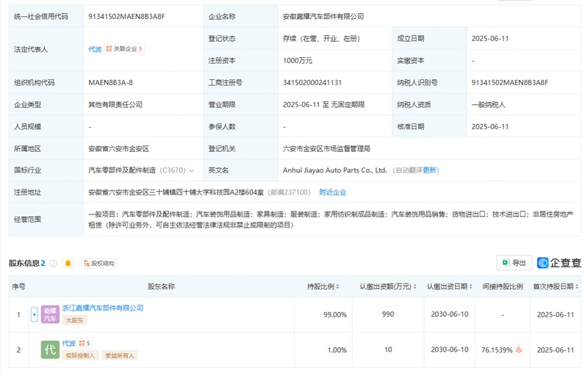Open the info icon next to 股东信息 2
The width and height of the screenshot is (588, 373).
click(x=53, y=264)
